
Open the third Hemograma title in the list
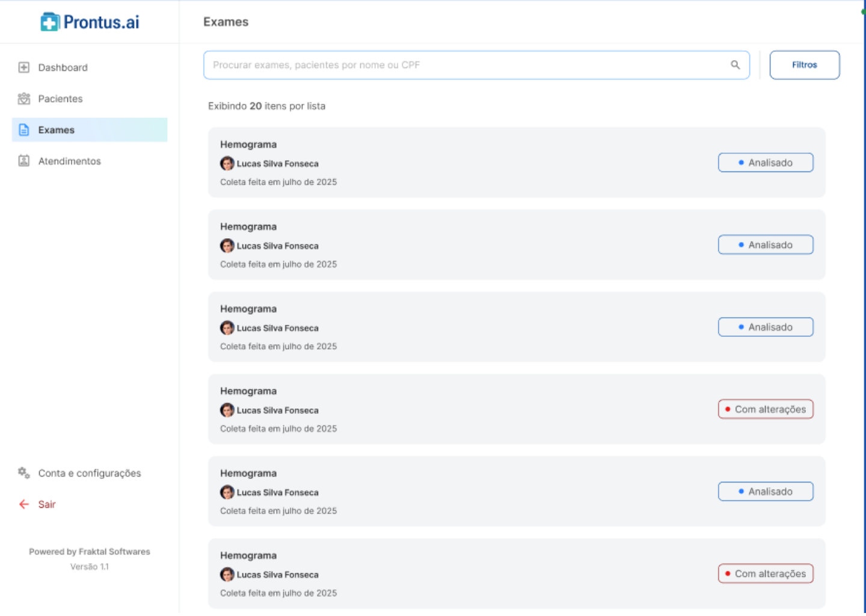[248, 309]
